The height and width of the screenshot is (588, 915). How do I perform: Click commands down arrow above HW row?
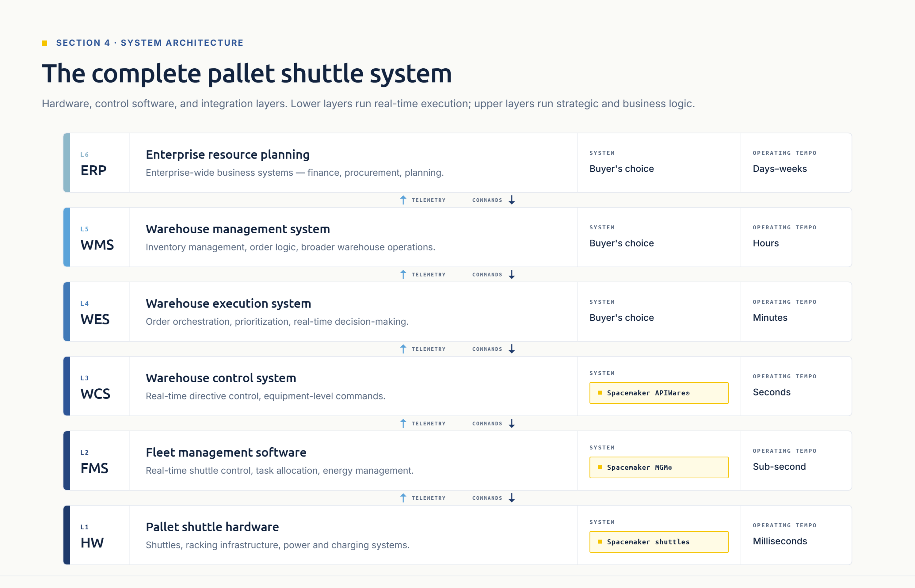click(x=511, y=498)
